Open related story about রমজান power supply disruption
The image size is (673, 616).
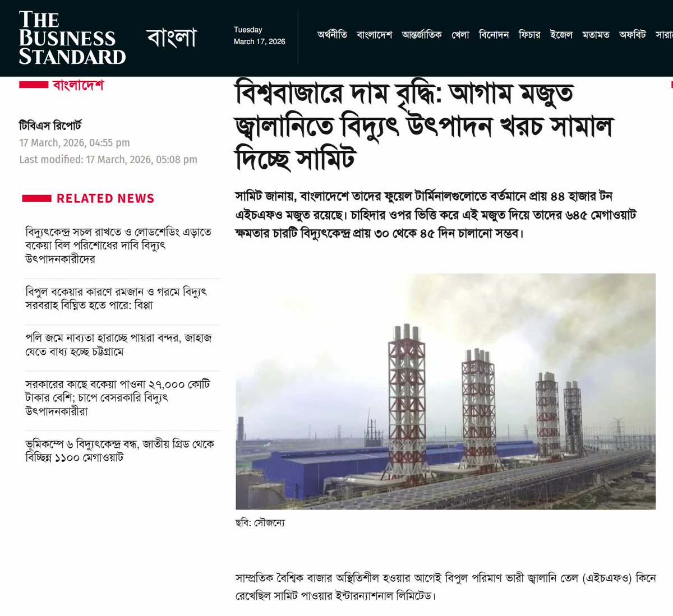[x=116, y=298]
